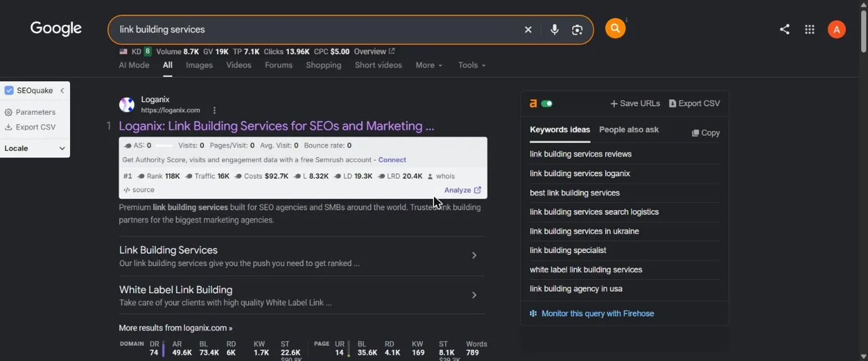Click the orange search button
Screen dimensions: 868x361
(x=615, y=28)
